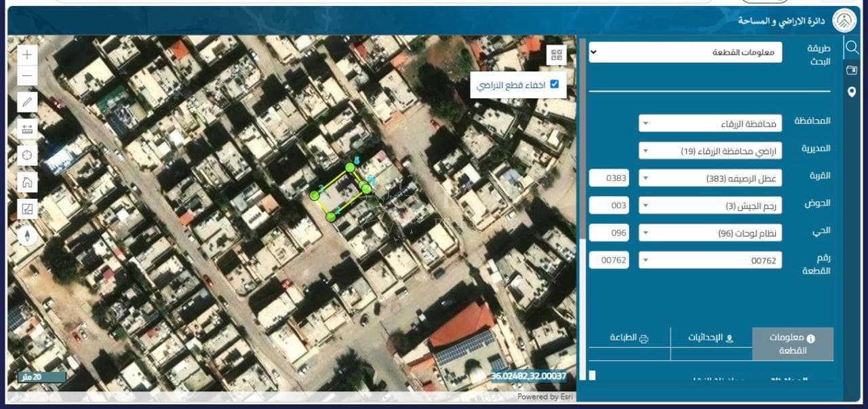The height and width of the screenshot is (409, 868).
Task: Click the village code field 0383
Action: pos(609,178)
